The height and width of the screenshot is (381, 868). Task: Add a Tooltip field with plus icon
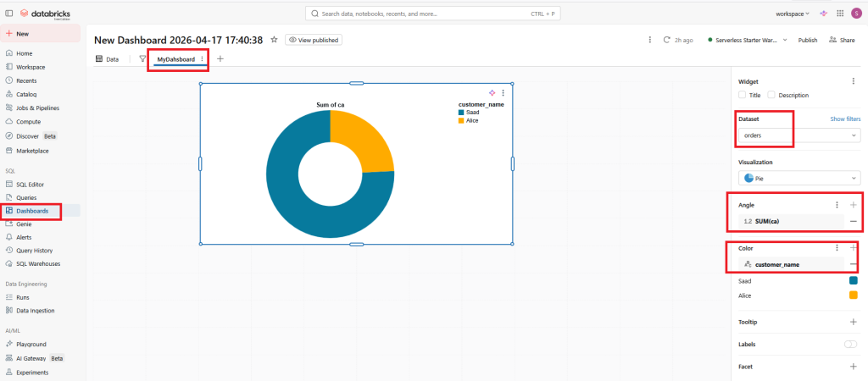pyautogui.click(x=853, y=323)
